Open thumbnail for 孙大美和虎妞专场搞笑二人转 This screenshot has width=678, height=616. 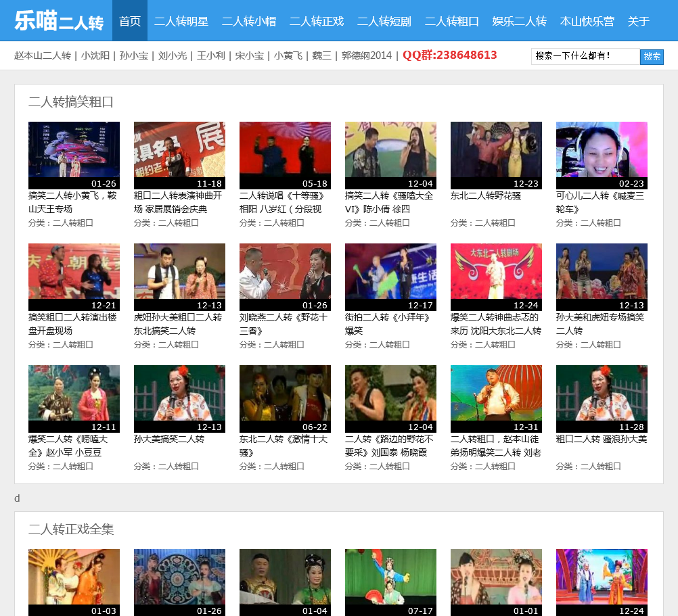point(602,277)
